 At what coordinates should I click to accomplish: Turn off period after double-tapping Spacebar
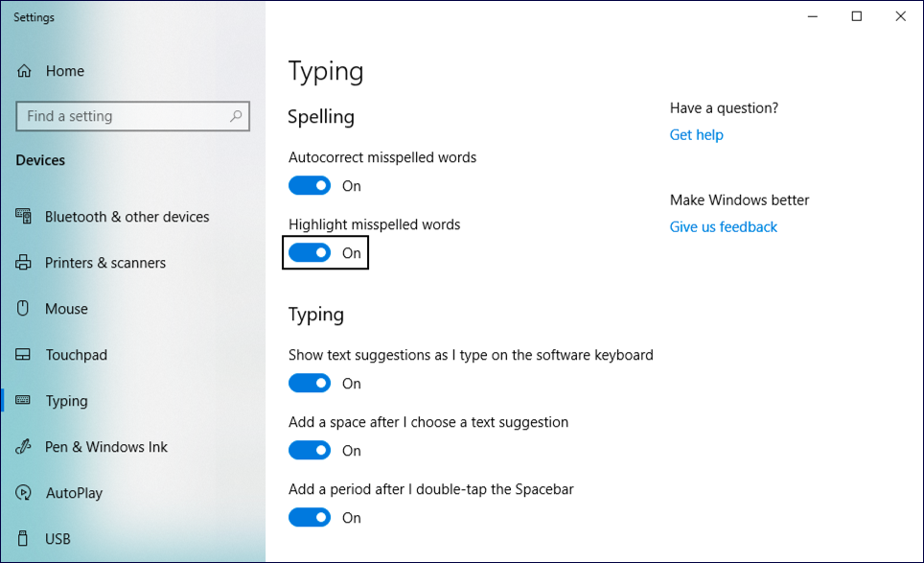point(309,517)
